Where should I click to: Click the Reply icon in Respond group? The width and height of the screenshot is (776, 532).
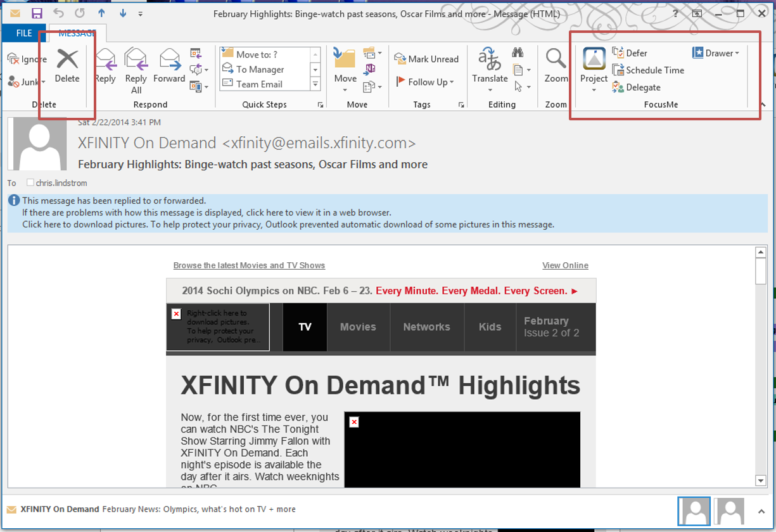tap(105, 59)
